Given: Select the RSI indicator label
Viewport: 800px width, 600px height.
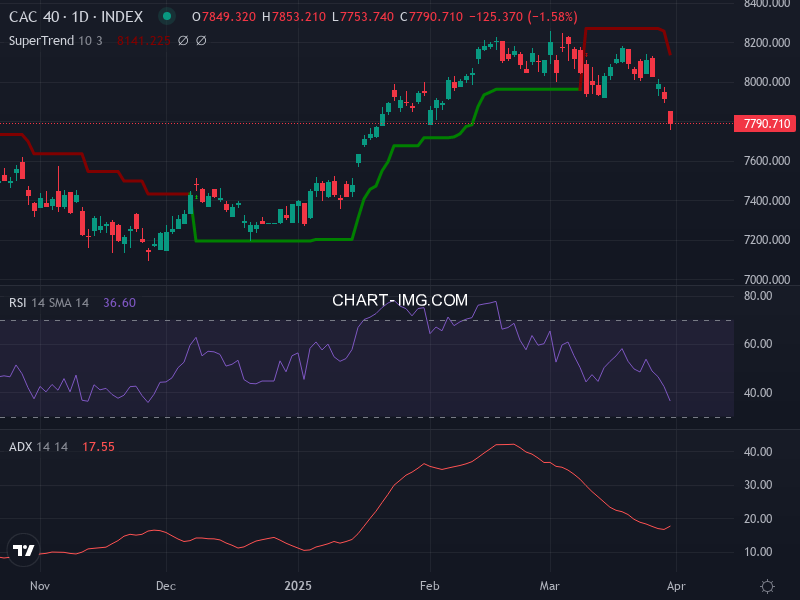Looking at the screenshot, I should [17, 303].
